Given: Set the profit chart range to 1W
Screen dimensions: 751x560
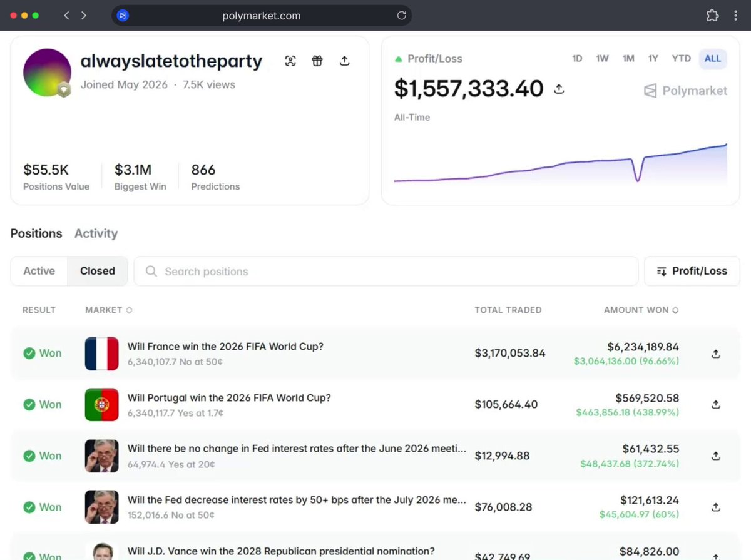Looking at the screenshot, I should click(602, 58).
